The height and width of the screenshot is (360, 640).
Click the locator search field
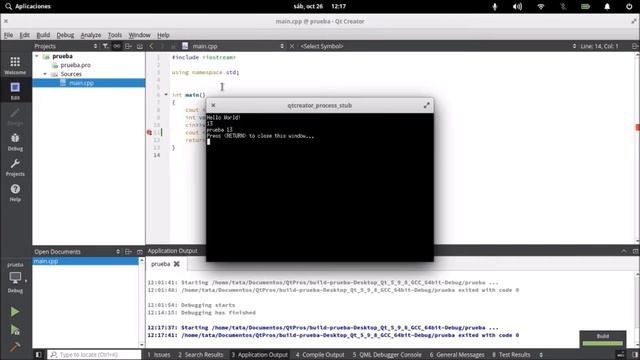pyautogui.click(x=94, y=355)
